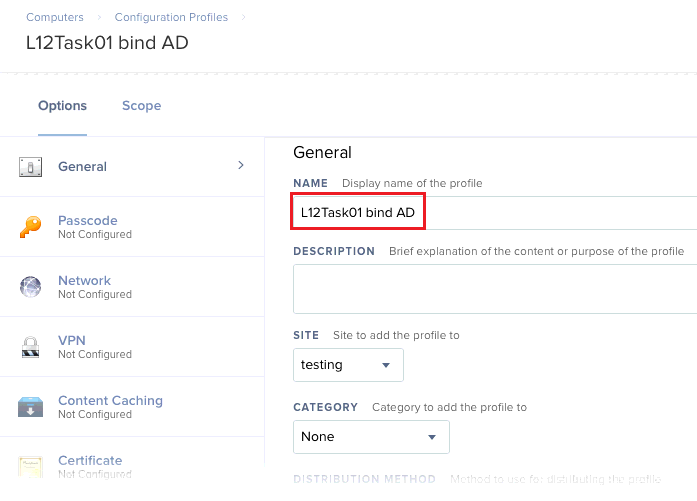Image resolution: width=697 pixels, height=501 pixels.
Task: Open the Content Caching box icon
Action: click(x=30, y=407)
